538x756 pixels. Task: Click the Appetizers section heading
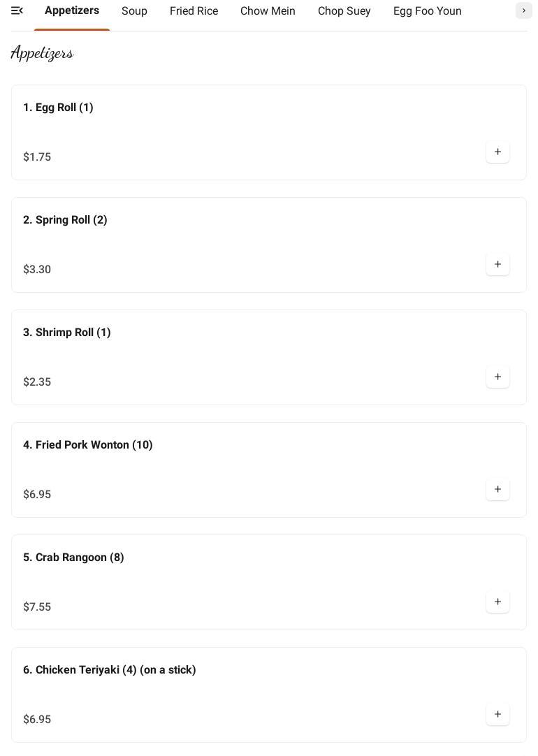pos(42,54)
